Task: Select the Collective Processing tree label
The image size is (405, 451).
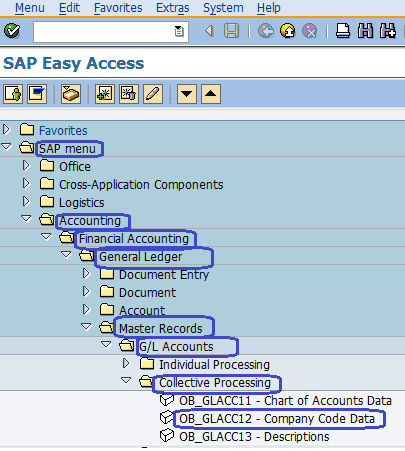Action: 215,383
